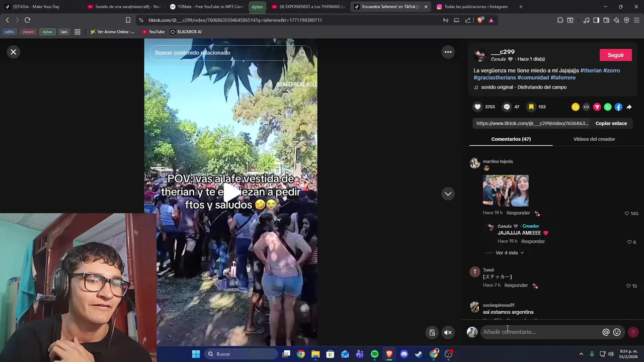Open the 'edits' bookmark folder
The width and height of the screenshot is (644, 362).
10,32
